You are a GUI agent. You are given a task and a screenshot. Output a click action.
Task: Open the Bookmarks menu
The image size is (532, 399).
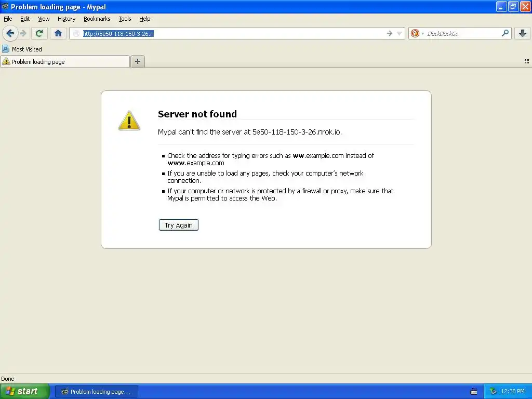(97, 19)
